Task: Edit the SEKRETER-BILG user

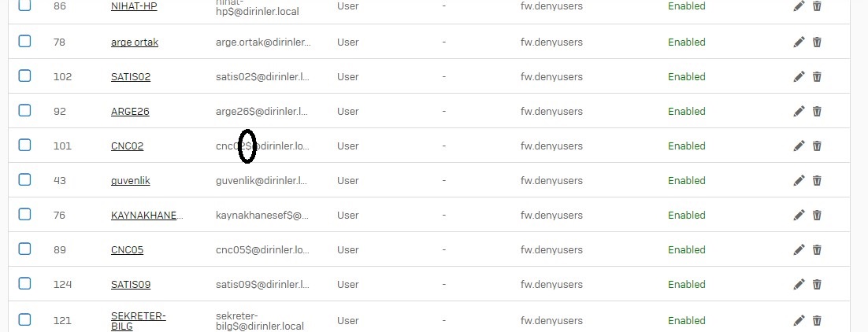Action: [x=799, y=320]
